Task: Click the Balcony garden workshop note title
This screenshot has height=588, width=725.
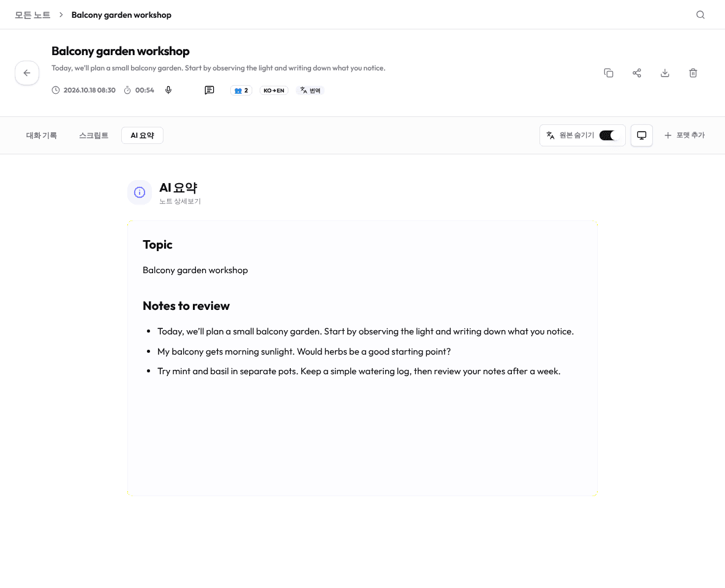Action: (x=120, y=51)
